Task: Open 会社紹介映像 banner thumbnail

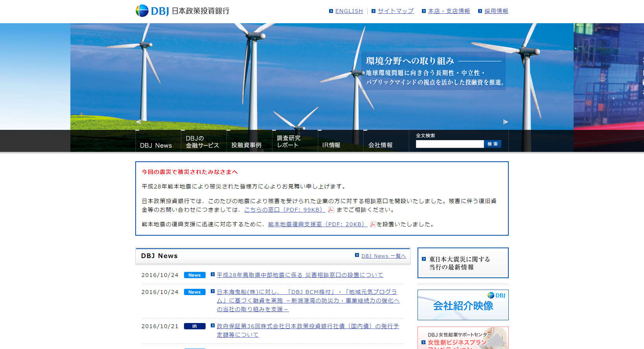Action: pos(463,305)
